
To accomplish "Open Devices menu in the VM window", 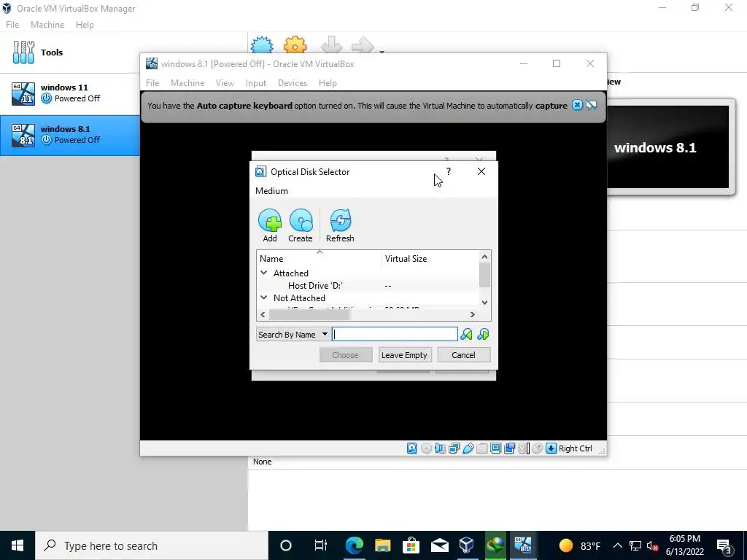I will 293,83.
